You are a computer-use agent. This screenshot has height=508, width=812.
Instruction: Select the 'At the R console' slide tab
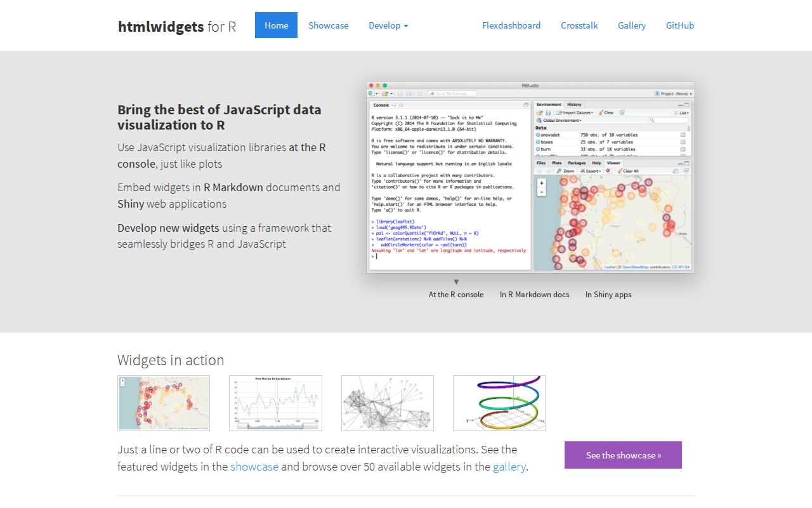456,295
